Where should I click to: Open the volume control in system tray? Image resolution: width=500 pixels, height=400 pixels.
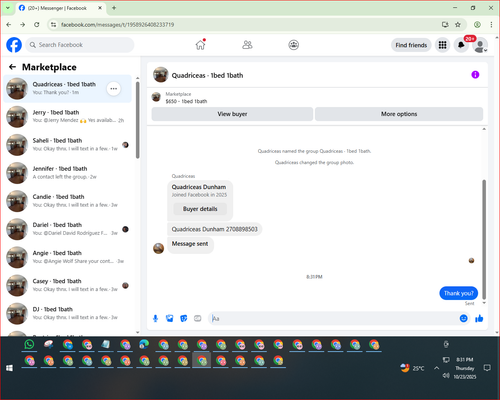click(x=446, y=376)
